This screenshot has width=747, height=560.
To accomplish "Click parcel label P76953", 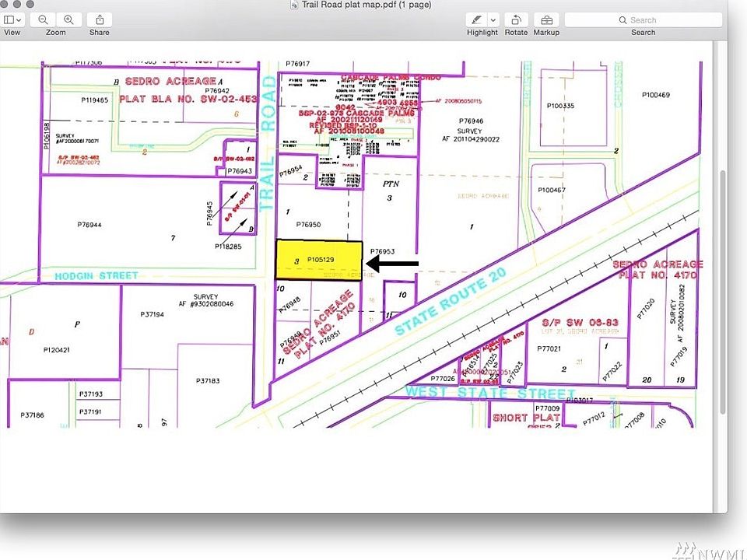I will click(x=382, y=251).
